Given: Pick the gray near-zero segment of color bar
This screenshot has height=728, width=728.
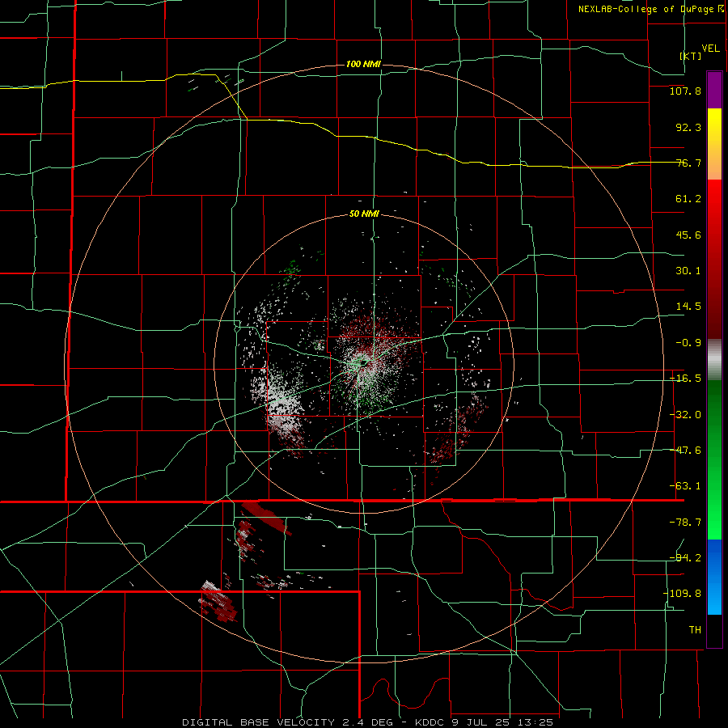Looking at the screenshot, I should pyautogui.click(x=714, y=359).
